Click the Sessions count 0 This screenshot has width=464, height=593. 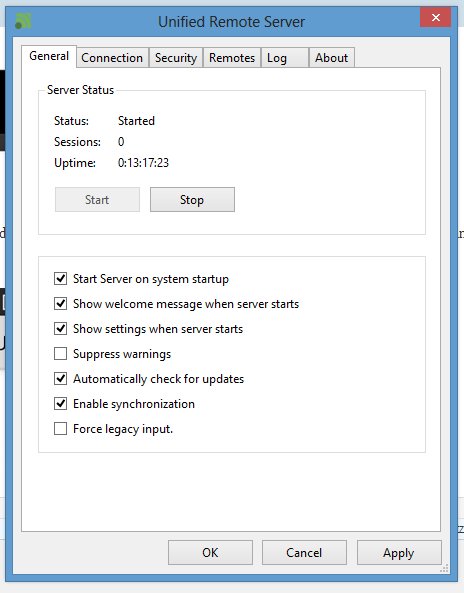pos(121,142)
